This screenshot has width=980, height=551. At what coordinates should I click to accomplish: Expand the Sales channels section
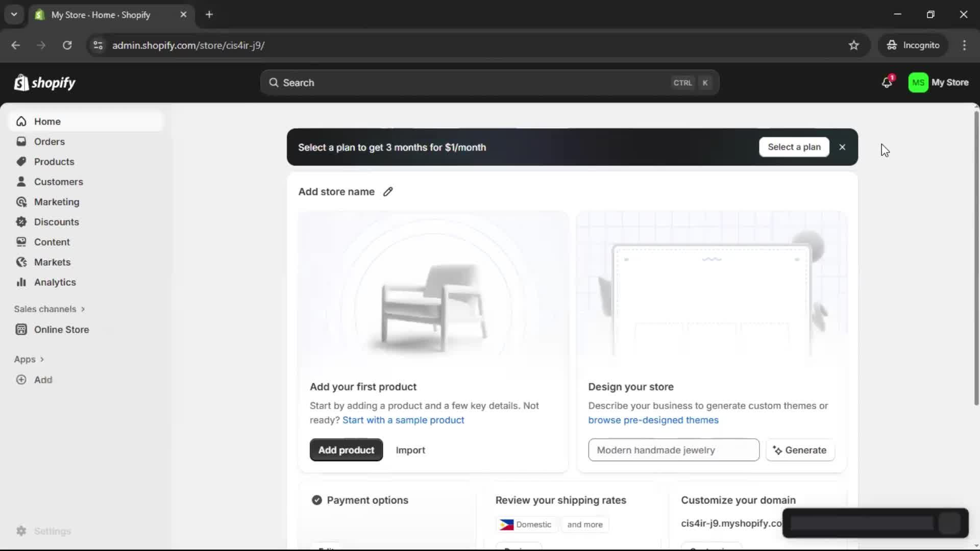pos(50,309)
